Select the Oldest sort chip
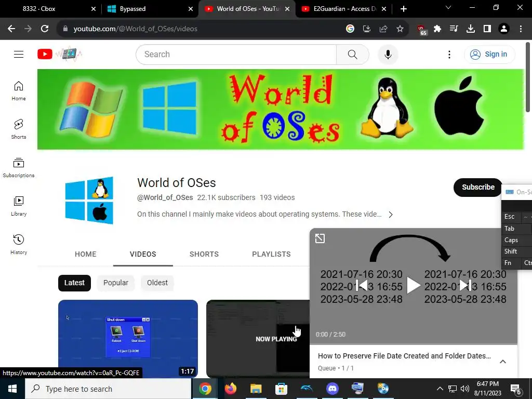Image resolution: width=532 pixels, height=399 pixels. pyautogui.click(x=157, y=283)
